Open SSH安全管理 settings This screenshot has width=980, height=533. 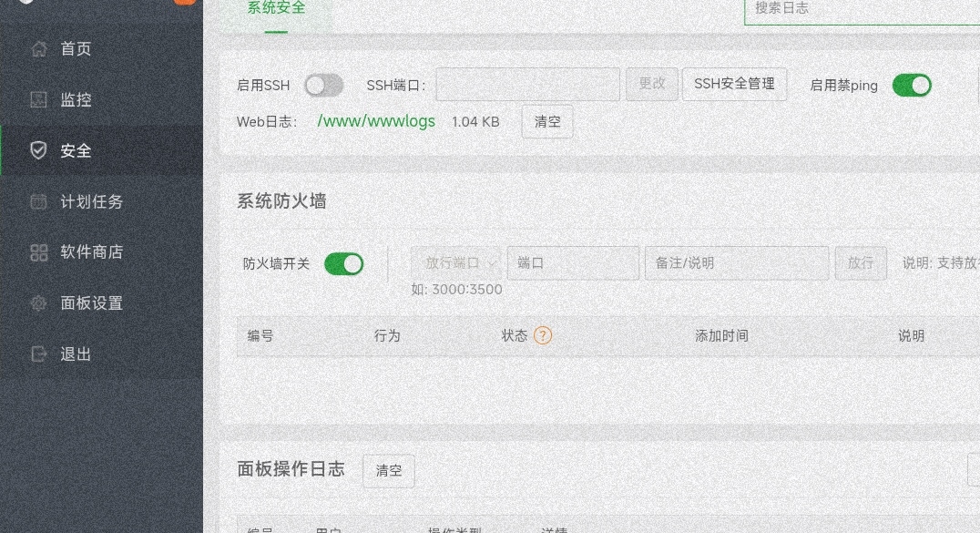pyautogui.click(x=734, y=84)
